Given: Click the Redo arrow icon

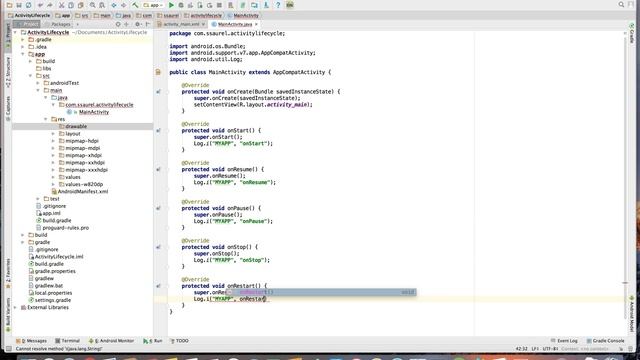Looking at the screenshot, I should [x=50, y=5].
